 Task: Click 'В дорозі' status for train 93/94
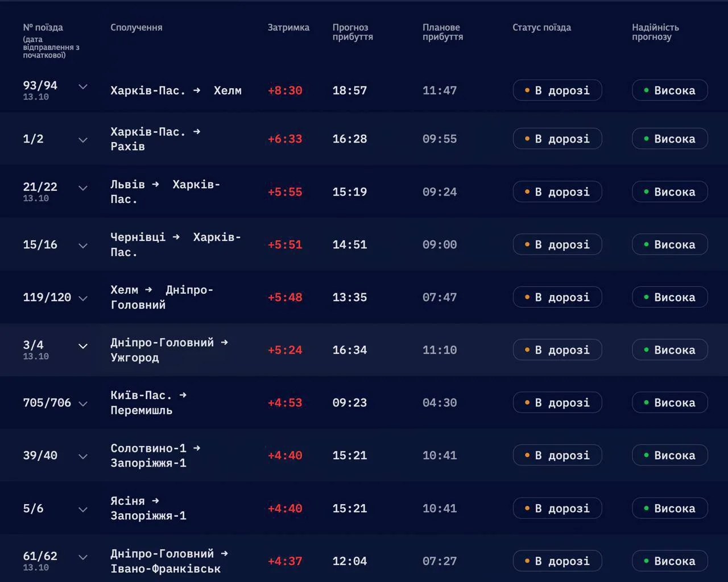(x=557, y=90)
